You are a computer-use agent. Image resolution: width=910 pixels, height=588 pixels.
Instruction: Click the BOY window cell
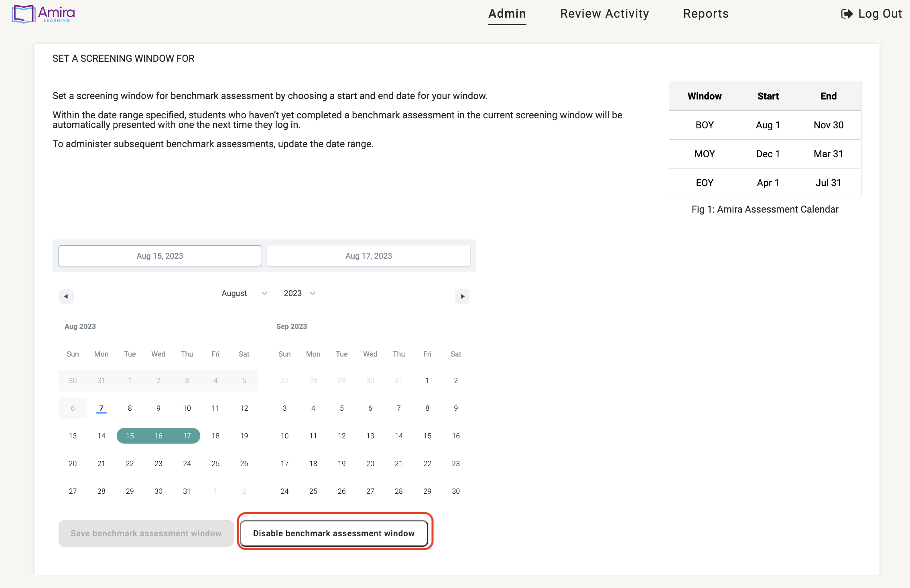pyautogui.click(x=705, y=125)
